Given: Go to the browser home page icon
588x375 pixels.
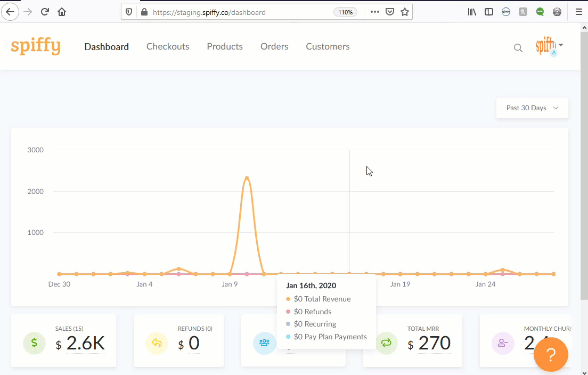Looking at the screenshot, I should [x=62, y=12].
